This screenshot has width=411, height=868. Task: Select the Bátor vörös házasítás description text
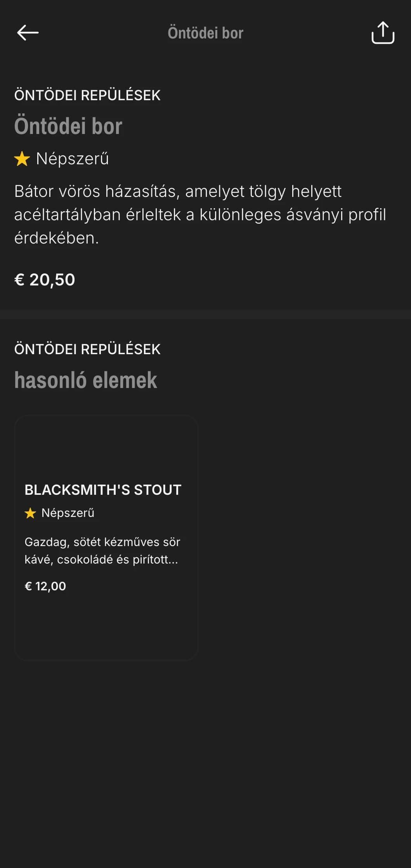pos(200,214)
